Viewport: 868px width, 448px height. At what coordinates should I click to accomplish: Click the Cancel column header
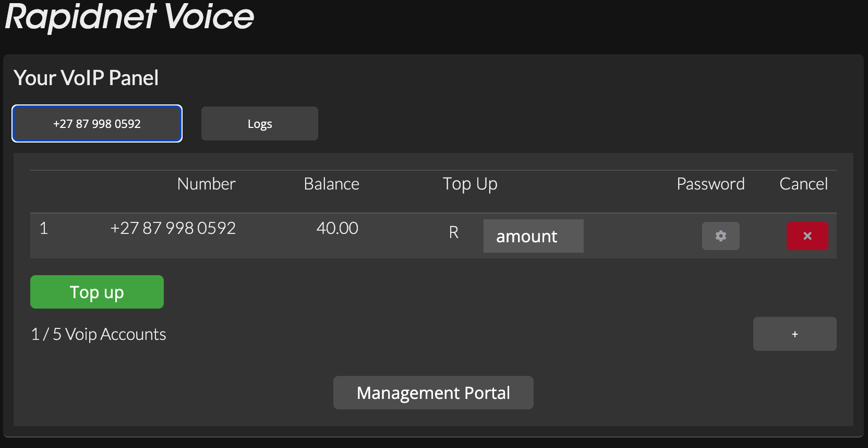coord(803,184)
